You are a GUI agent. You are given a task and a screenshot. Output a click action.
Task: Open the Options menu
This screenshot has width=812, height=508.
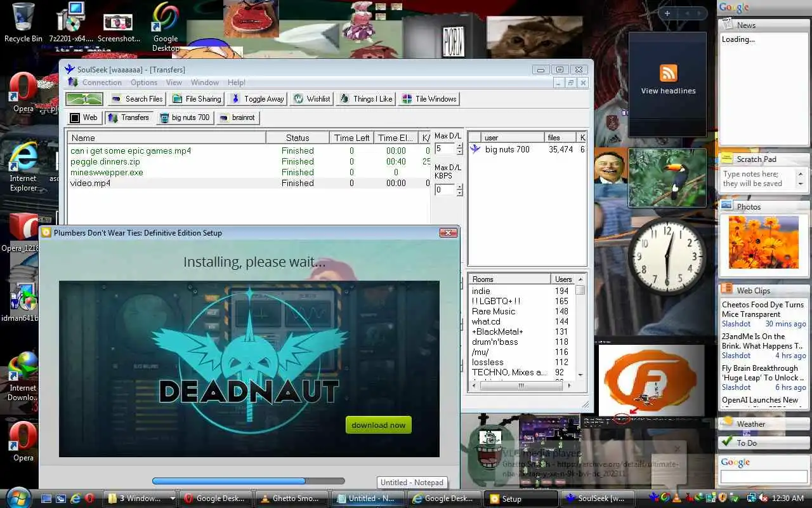144,83
